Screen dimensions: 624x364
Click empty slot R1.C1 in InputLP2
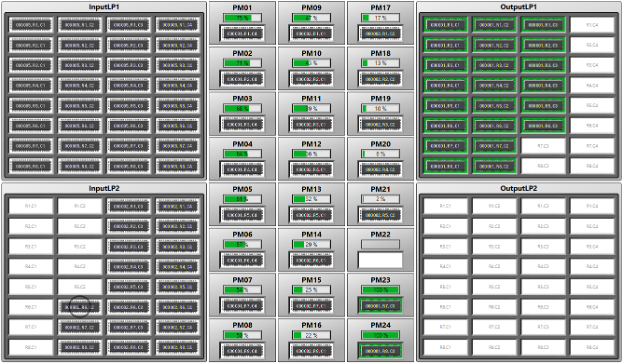pyautogui.click(x=31, y=206)
